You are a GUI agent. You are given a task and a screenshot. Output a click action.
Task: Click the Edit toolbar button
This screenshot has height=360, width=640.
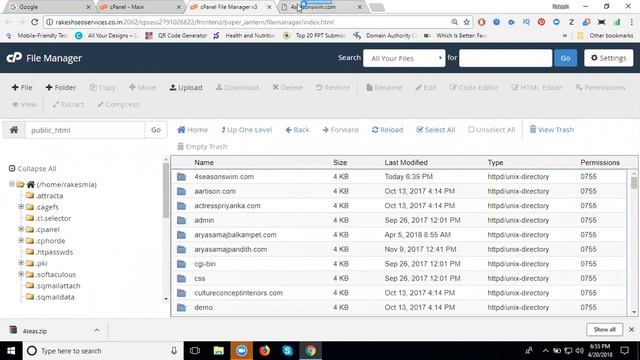point(426,87)
